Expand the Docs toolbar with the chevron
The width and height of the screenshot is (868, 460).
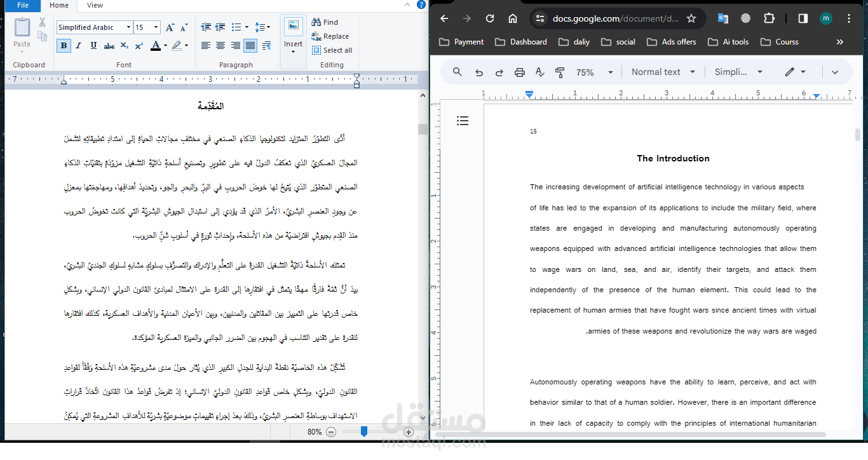pos(835,72)
